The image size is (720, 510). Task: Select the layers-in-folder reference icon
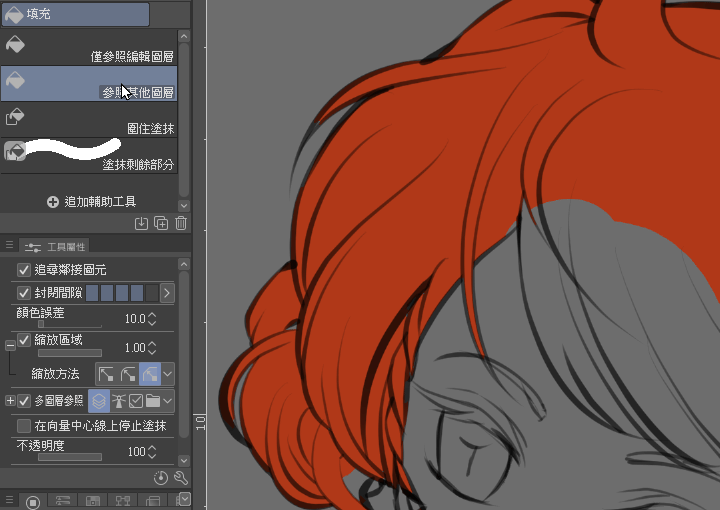click(x=153, y=401)
